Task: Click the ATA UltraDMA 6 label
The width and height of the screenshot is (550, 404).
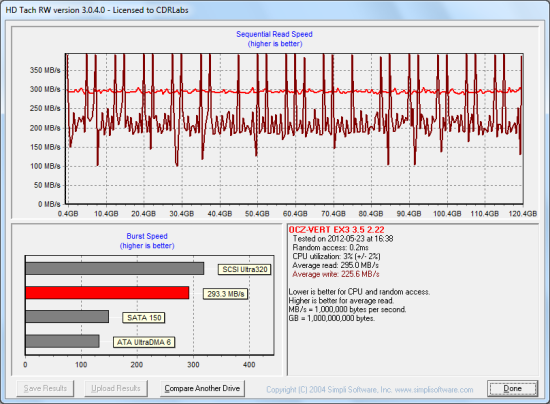Action: (144, 342)
